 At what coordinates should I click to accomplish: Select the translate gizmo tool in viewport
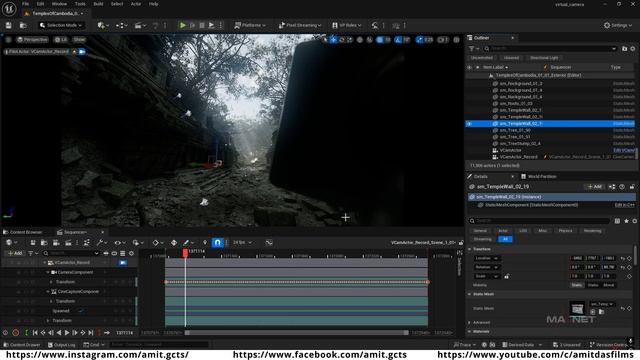tap(333, 40)
